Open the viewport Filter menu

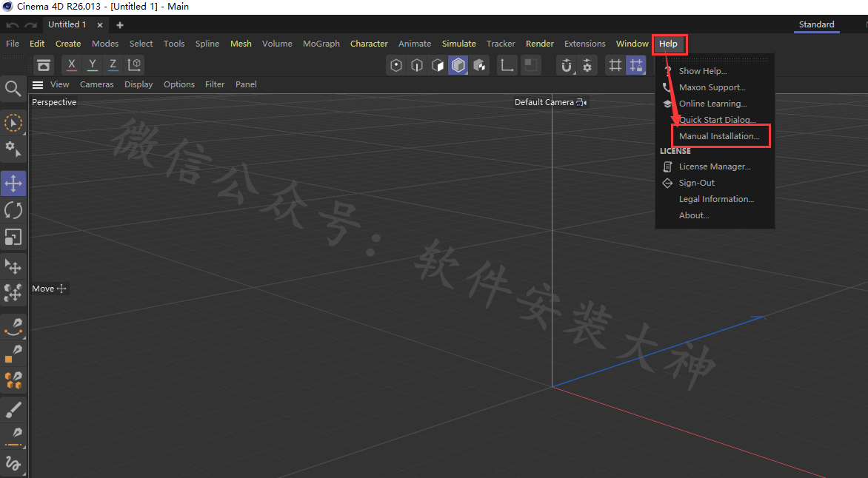(x=215, y=84)
